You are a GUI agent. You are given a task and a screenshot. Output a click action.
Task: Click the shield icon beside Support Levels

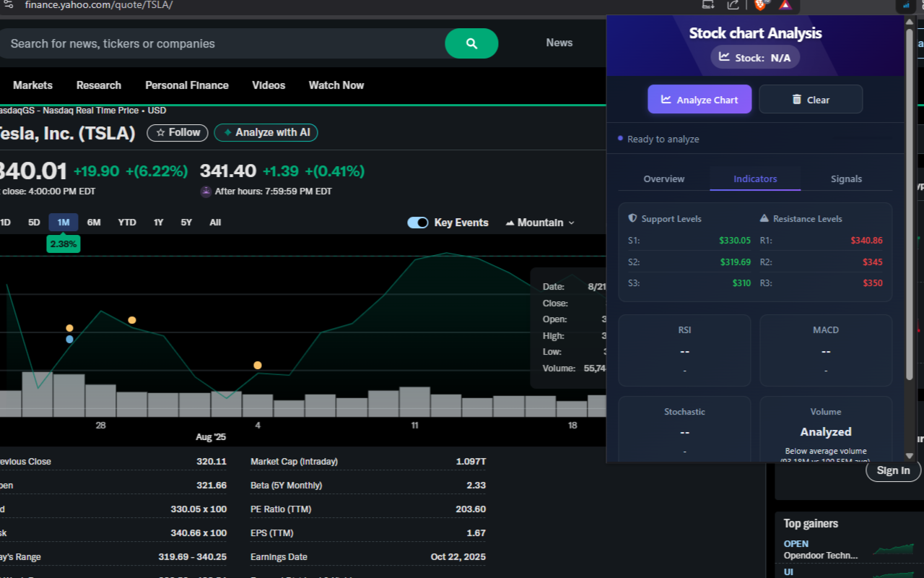point(633,218)
